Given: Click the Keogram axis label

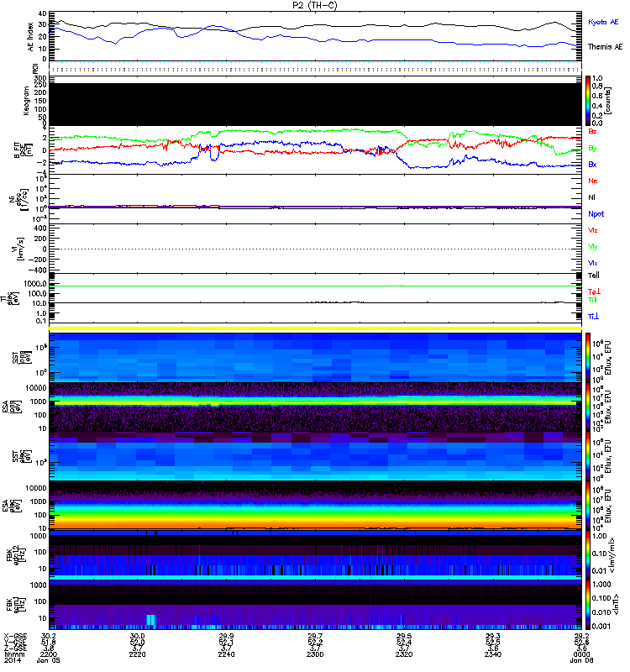Looking at the screenshot, I should coord(27,101).
